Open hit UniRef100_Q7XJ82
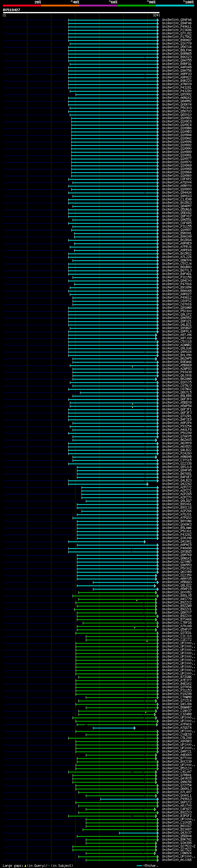Image resolution: width=197 pixels, height=868 pixels. click(x=177, y=33)
